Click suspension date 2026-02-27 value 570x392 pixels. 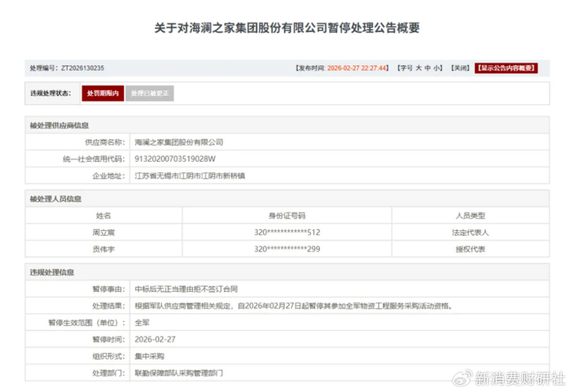pos(155,339)
